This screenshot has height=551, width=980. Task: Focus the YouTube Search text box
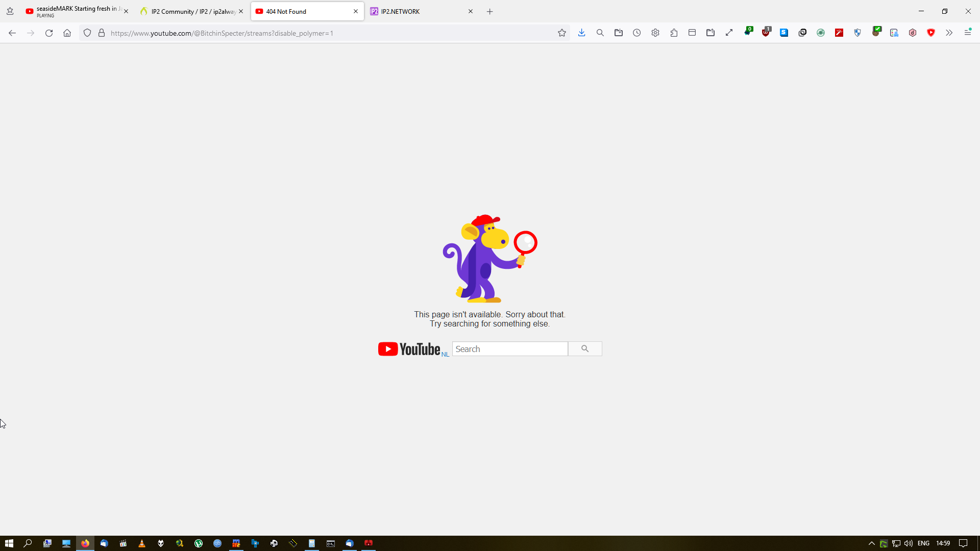tap(510, 349)
